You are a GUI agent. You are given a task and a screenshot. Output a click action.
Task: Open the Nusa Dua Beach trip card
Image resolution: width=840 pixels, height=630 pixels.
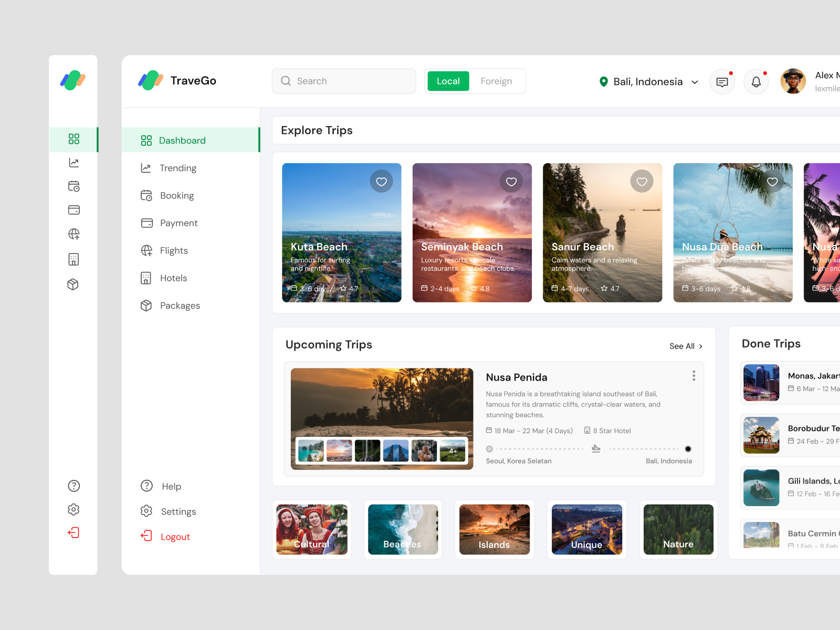pyautogui.click(x=733, y=233)
